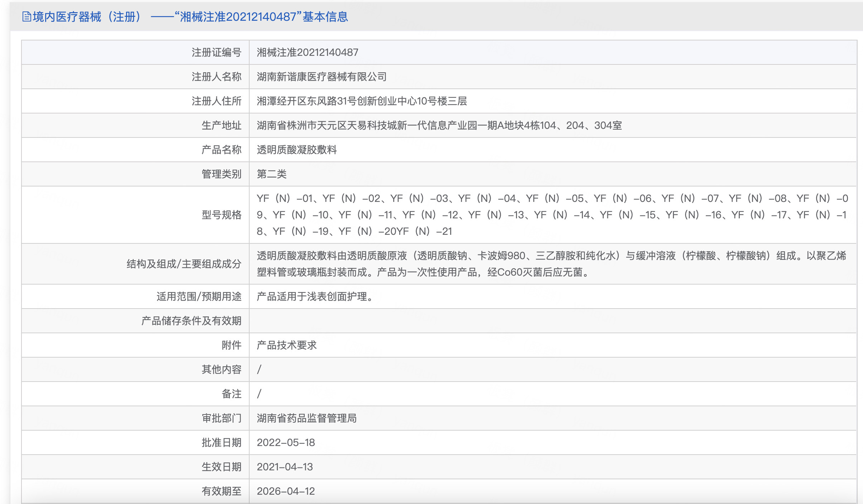Select registration number value 湘械注准20212140487 in table
863x504 pixels.
[307, 52]
